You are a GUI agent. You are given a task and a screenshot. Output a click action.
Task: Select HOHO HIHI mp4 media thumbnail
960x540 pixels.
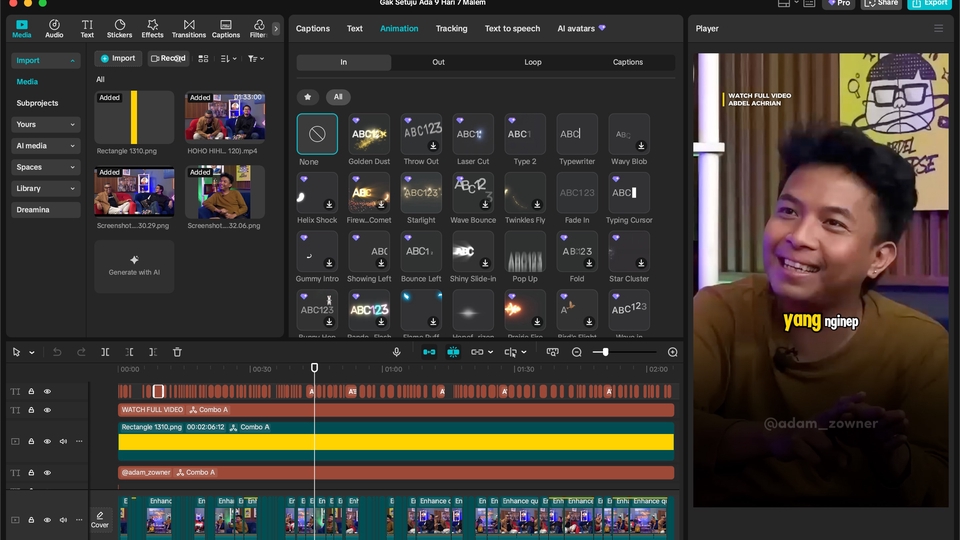(225, 116)
